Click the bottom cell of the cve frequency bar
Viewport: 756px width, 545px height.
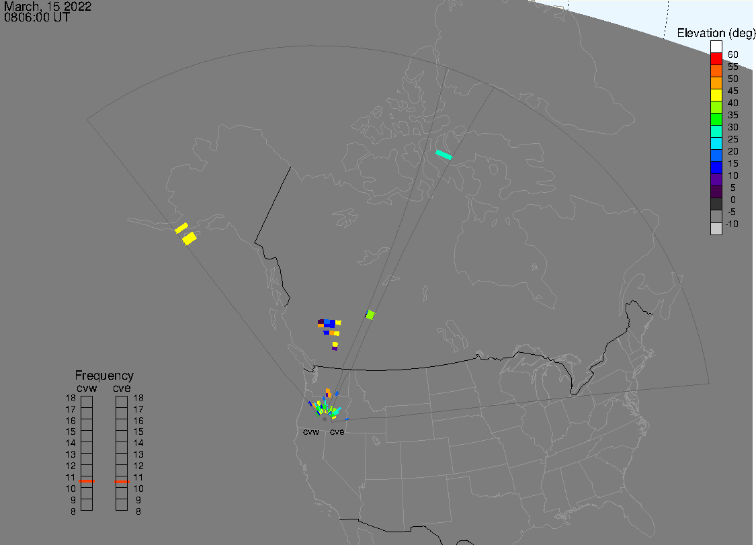click(x=122, y=505)
